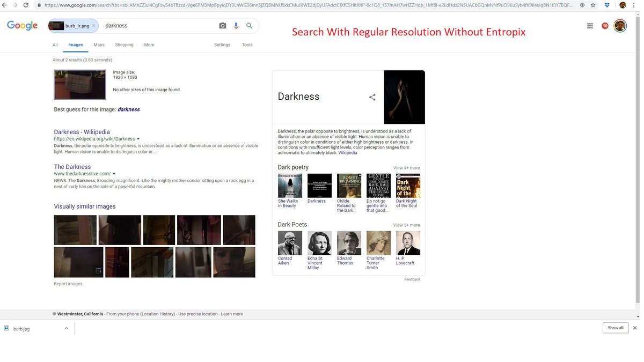Image resolution: width=644 pixels, height=362 pixels.
Task: Open H. P. Lovecraft poet card
Action: click(x=408, y=248)
